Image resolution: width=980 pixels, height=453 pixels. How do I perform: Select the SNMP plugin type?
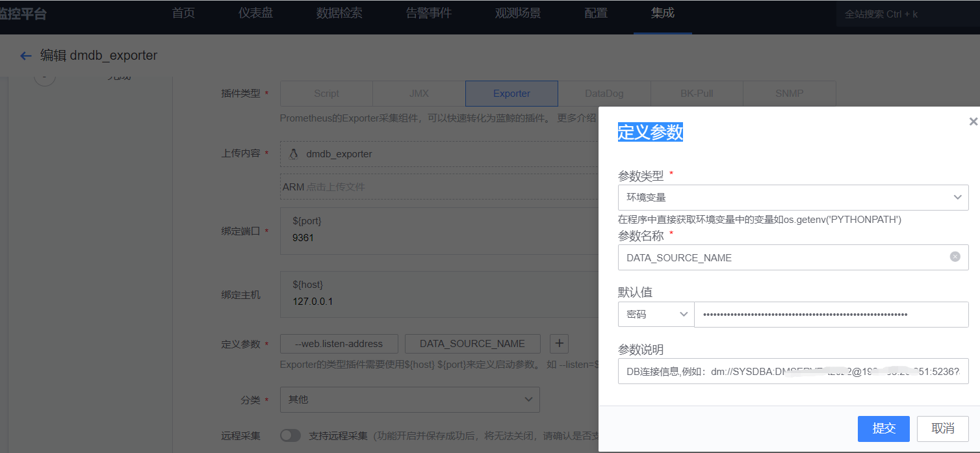tap(790, 94)
